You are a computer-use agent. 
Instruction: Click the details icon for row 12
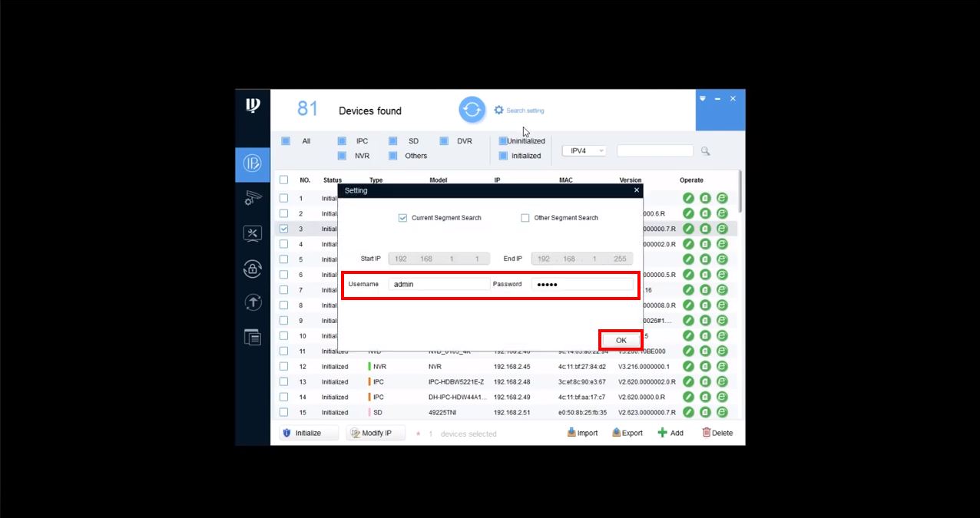pos(705,366)
